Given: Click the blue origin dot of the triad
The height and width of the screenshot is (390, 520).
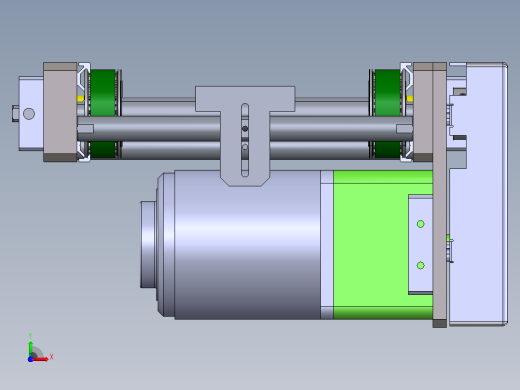Looking at the screenshot, I should tap(30, 359).
